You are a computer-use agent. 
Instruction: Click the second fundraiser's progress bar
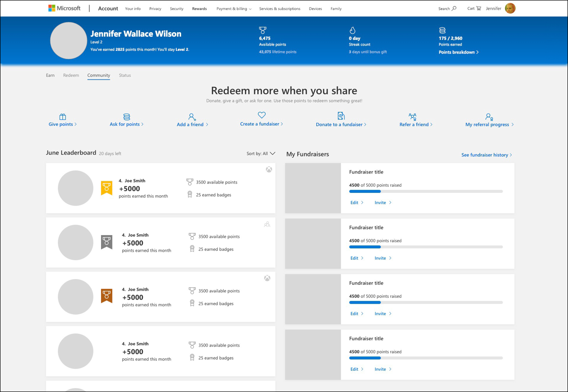coord(426,247)
